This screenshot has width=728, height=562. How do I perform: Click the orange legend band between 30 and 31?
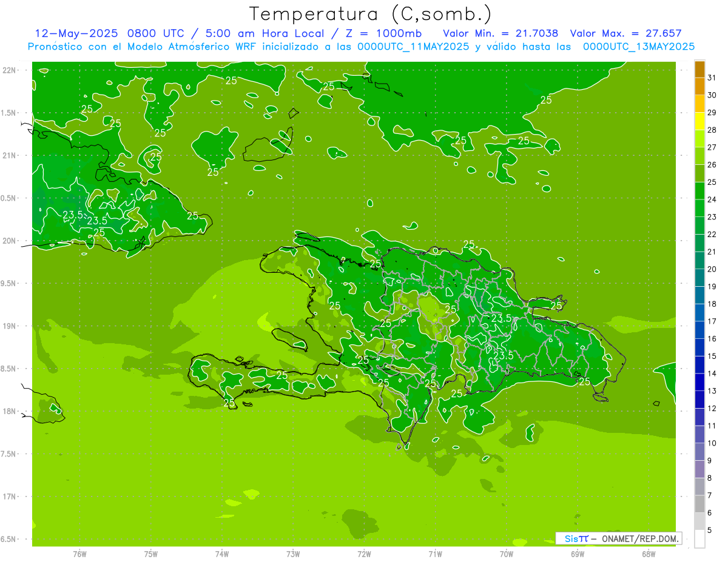699,86
